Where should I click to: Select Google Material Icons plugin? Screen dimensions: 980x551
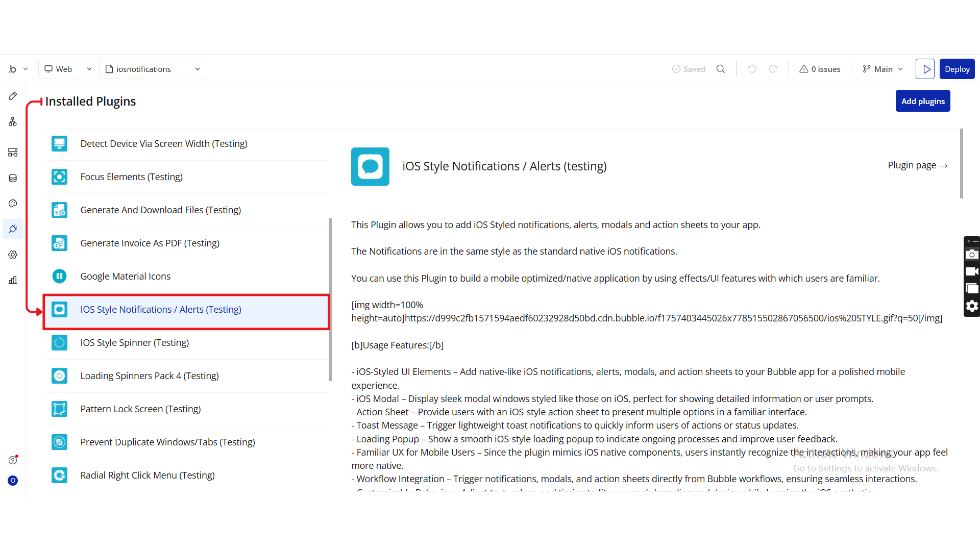(126, 277)
